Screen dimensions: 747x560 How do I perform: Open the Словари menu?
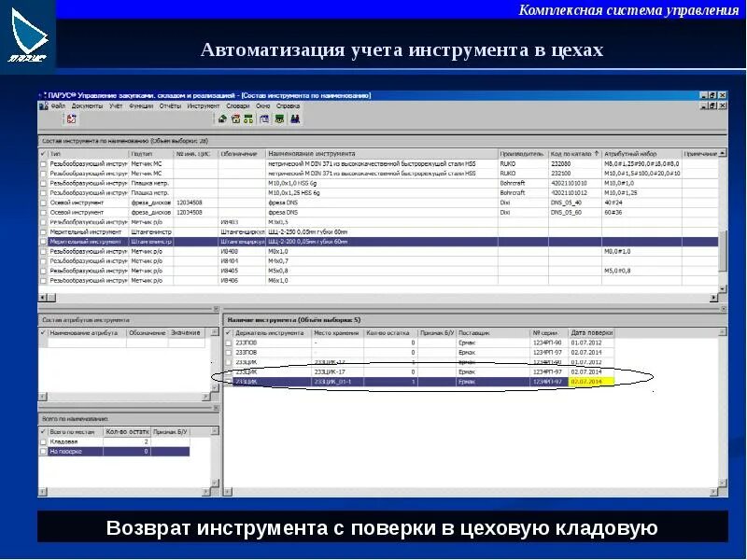[238, 106]
